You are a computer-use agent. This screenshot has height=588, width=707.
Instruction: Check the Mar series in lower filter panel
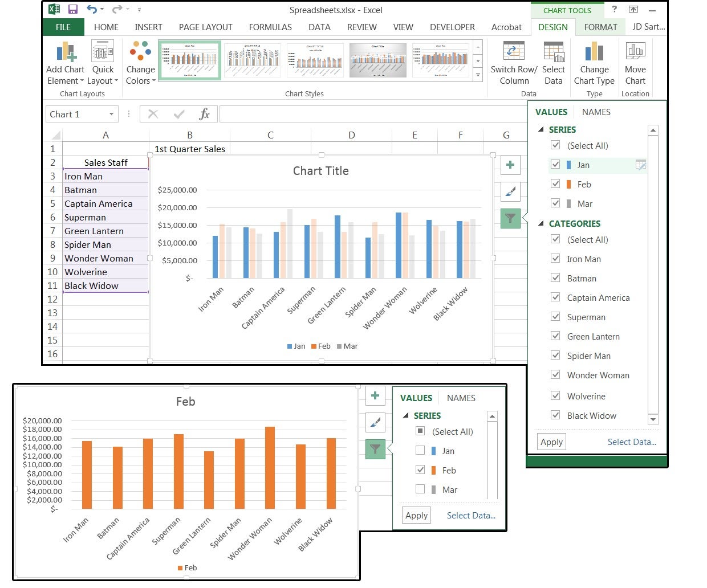coord(420,489)
